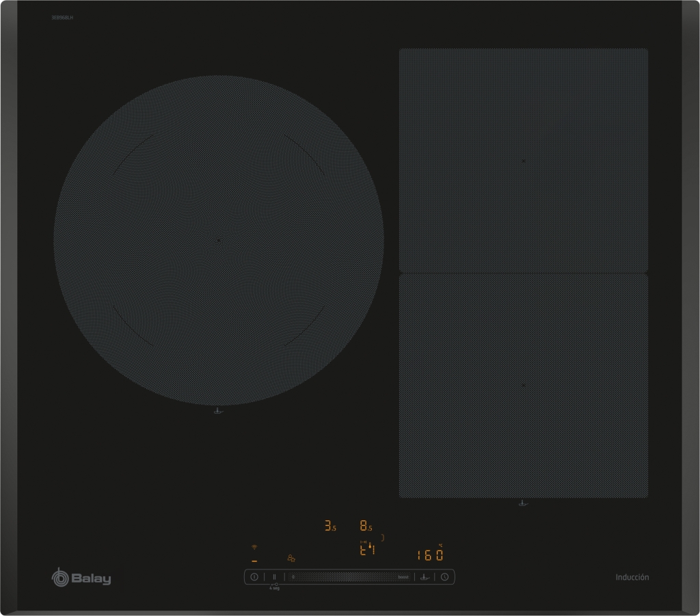Tap the timer clock icon
This screenshot has width=700, height=616.
point(444,577)
